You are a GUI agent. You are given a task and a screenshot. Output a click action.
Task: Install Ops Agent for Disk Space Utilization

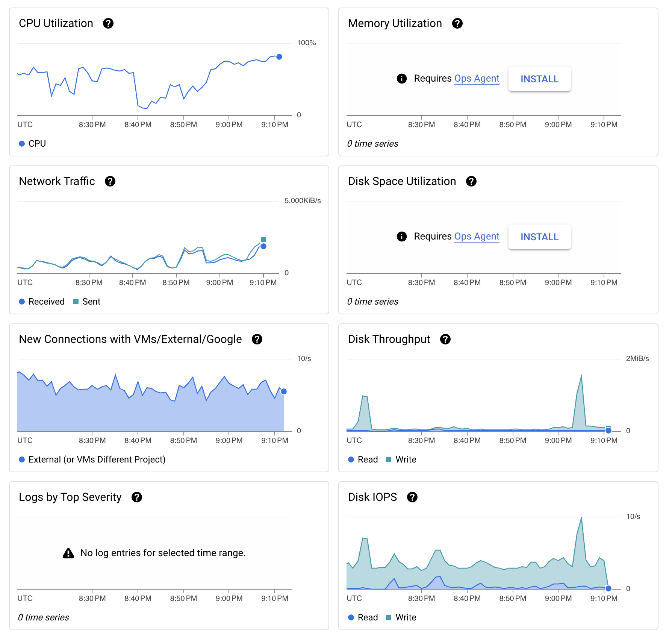539,237
